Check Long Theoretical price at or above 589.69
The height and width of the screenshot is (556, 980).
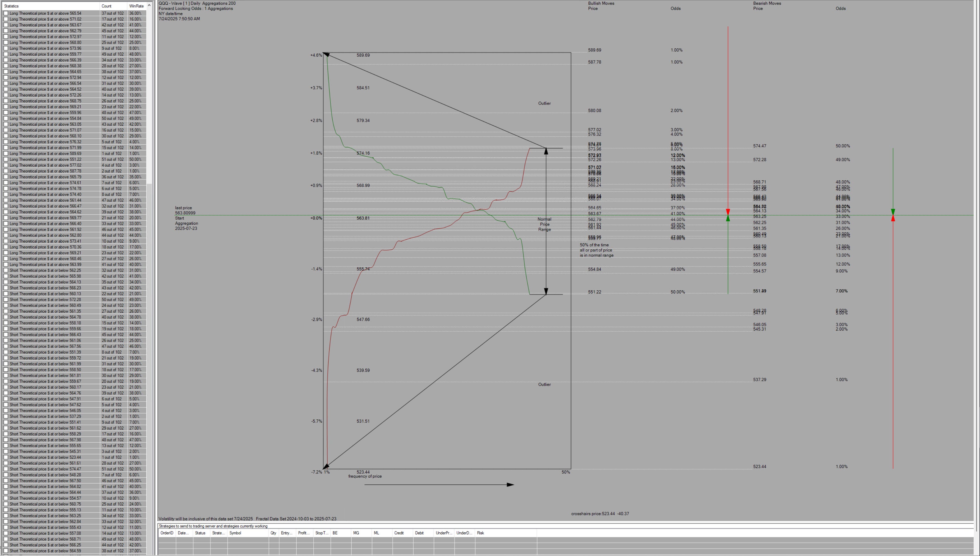(x=6, y=153)
